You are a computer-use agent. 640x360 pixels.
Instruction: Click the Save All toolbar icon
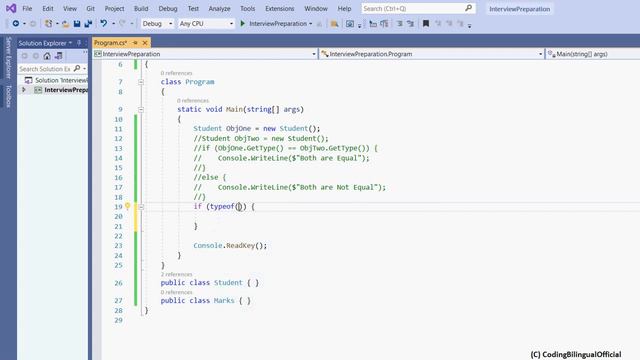click(x=88, y=24)
